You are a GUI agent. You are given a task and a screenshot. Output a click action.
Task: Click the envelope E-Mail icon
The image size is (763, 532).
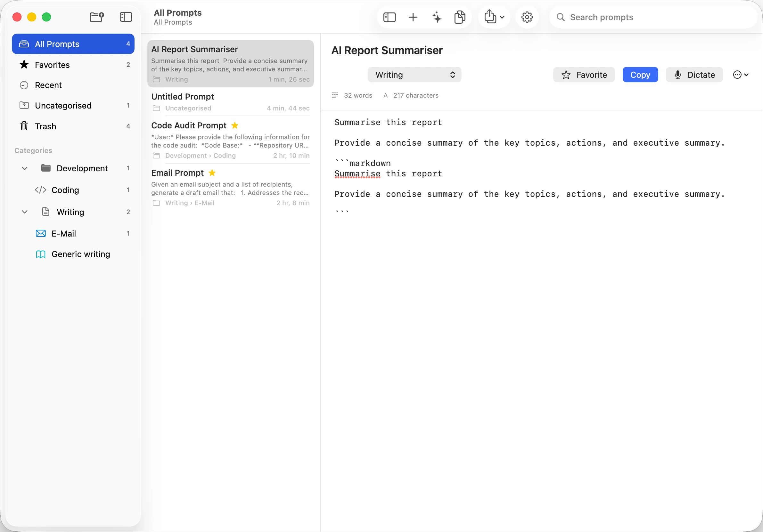tap(41, 233)
